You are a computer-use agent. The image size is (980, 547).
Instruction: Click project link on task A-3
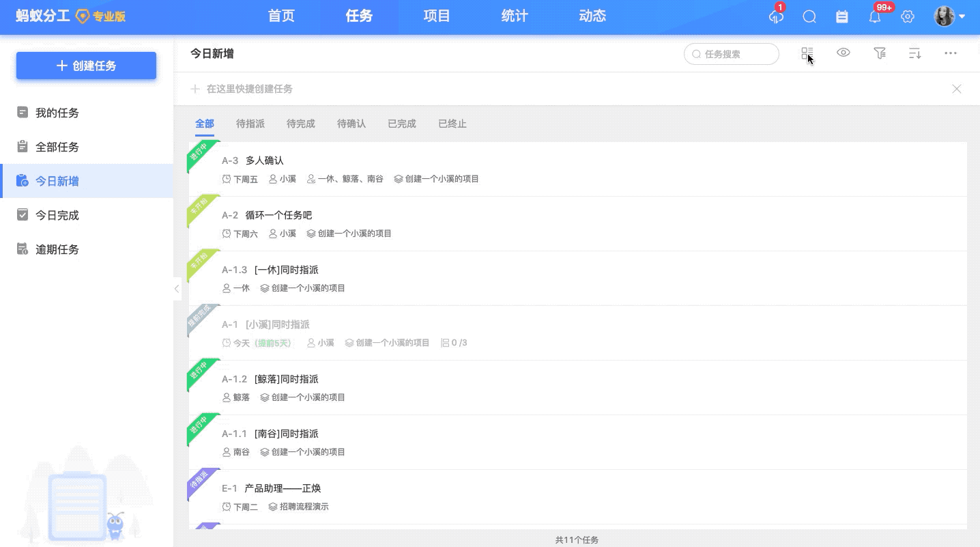click(437, 179)
